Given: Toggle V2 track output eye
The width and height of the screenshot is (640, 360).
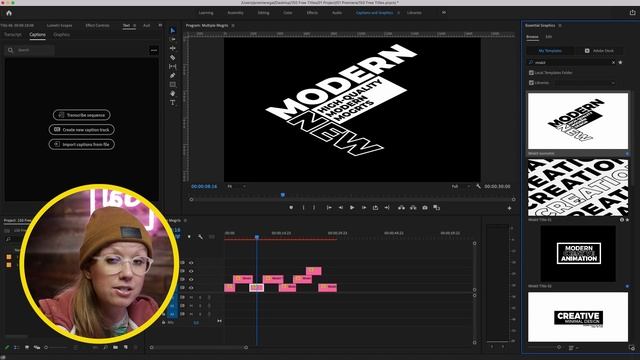Looking at the screenshot, I should 191,280.
